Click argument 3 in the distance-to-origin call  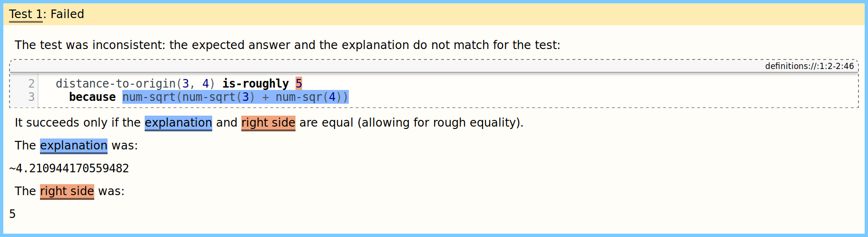(186, 84)
